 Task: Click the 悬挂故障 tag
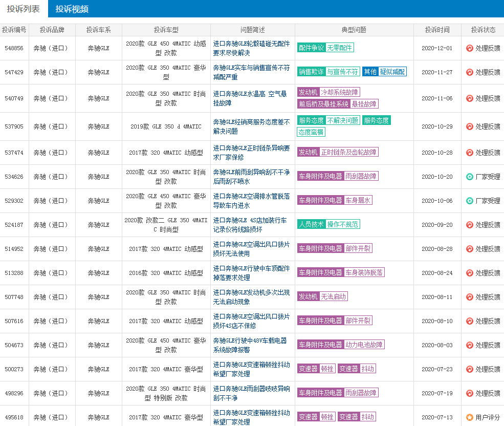(364, 104)
